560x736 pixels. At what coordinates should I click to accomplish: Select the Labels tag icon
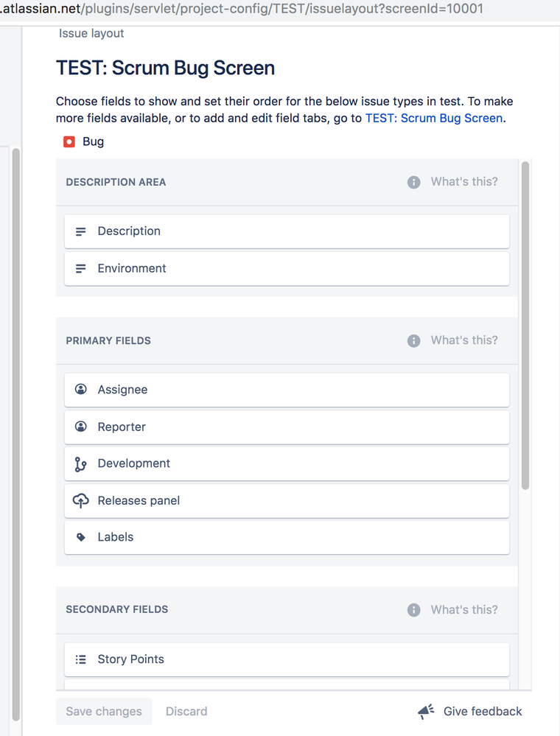point(80,536)
